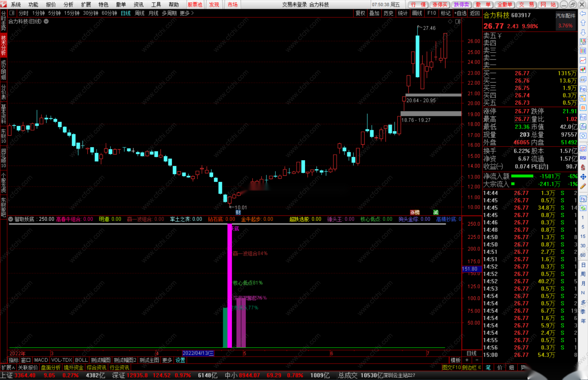Expand the 智取妖底 indicator dropdown arrow

[x=11, y=219]
